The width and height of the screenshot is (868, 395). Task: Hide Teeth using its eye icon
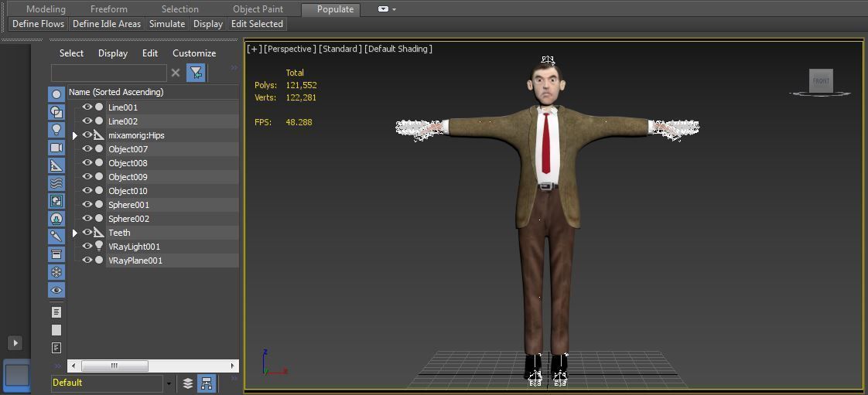pos(87,233)
